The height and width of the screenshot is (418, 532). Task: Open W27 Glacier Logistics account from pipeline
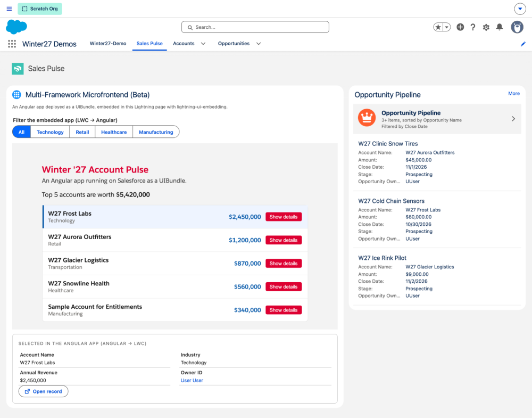(x=429, y=267)
